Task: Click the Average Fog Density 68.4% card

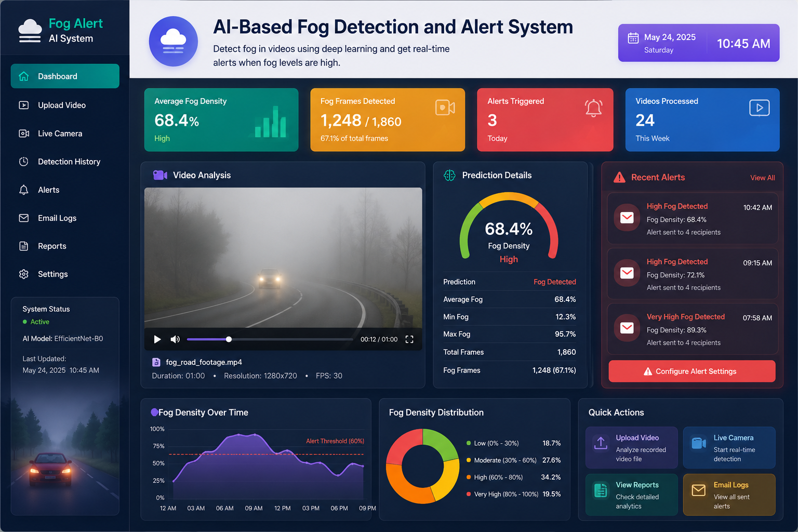Action: coord(221,120)
